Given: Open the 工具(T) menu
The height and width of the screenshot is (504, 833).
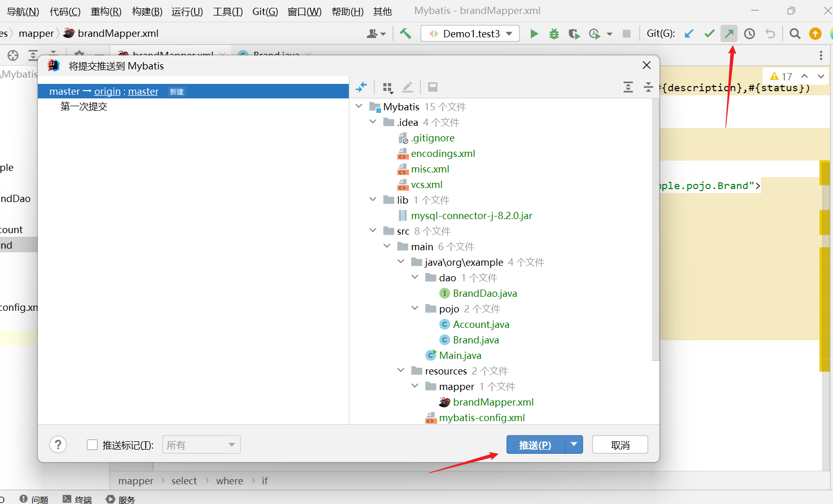Looking at the screenshot, I should [x=228, y=11].
